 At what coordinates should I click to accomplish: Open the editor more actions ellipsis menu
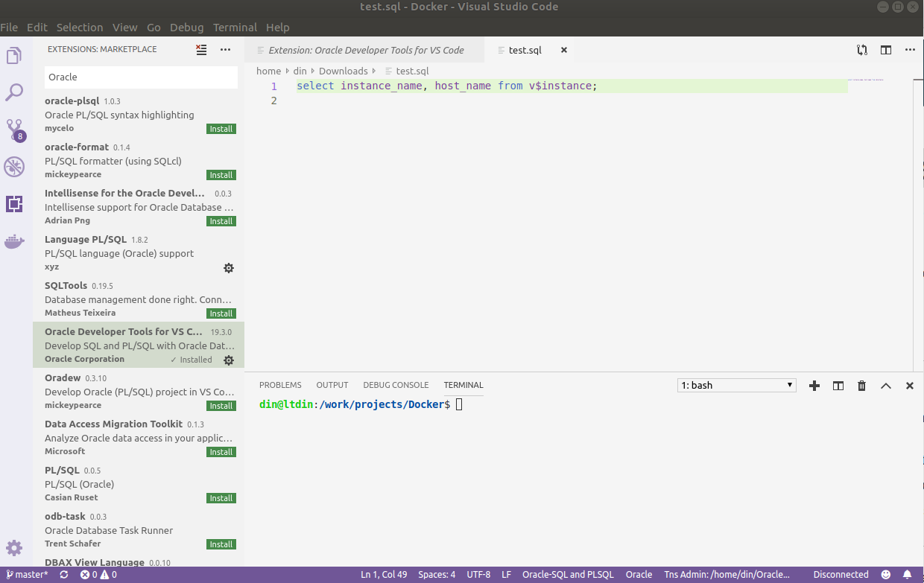pos(910,50)
